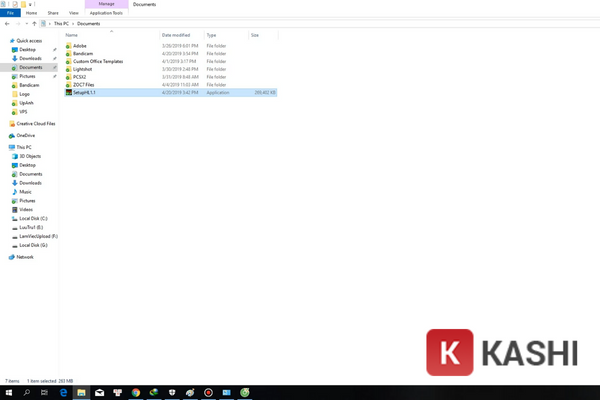Open the File ribbon menu

[9, 13]
